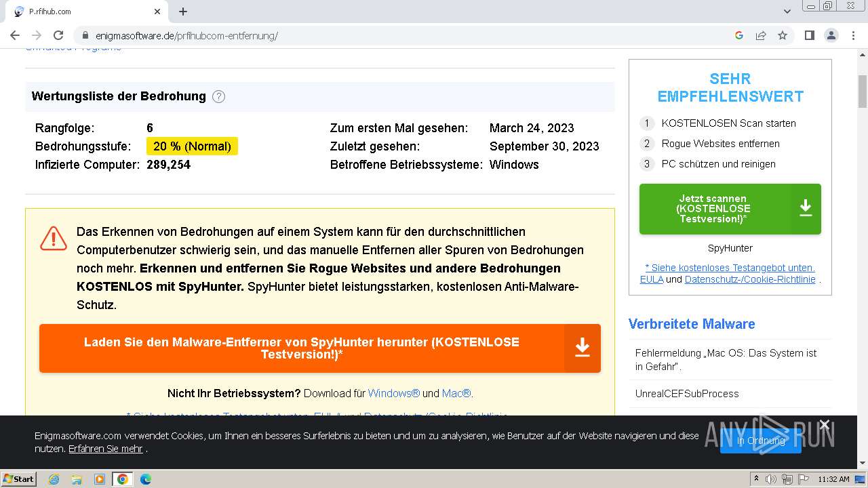
Task: Click Erfahren Sie mehr in the cookie banner
Action: (106, 449)
